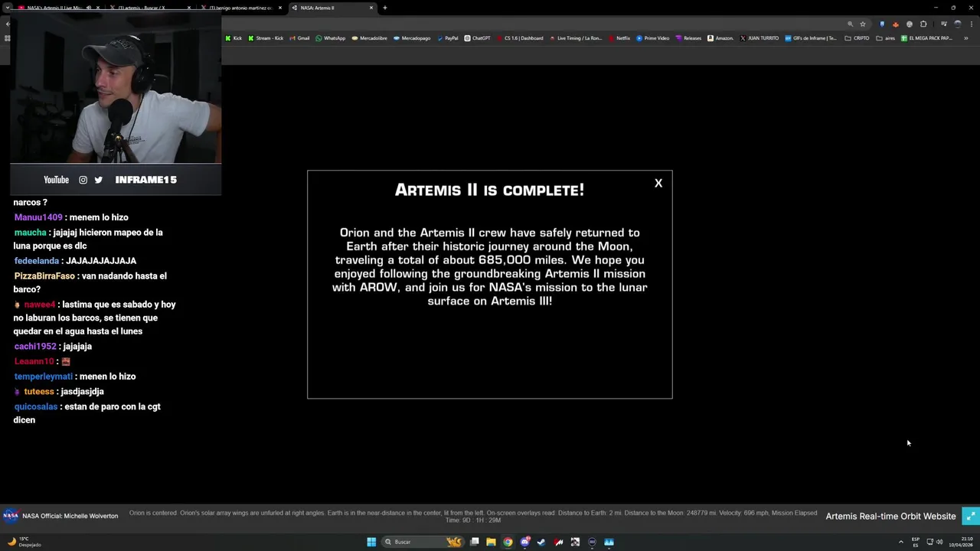Open GIFs de Inframe bookmark

pyautogui.click(x=811, y=38)
